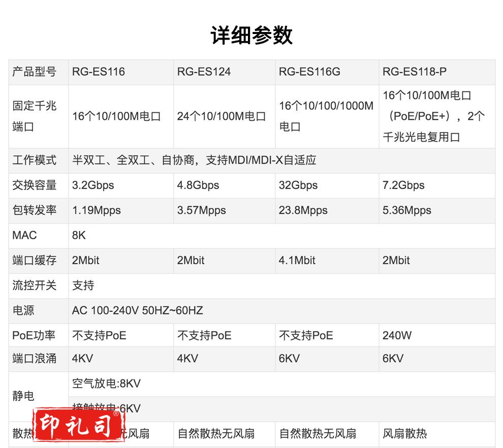This screenshot has width=503, height=448.
Task: Click the 16个10/100/1000M电口 port cell
Action: click(326, 116)
